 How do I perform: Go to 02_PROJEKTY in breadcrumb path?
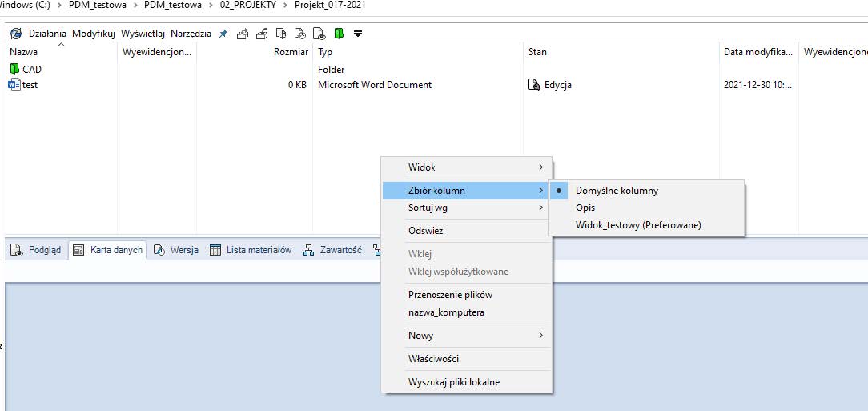point(247,5)
